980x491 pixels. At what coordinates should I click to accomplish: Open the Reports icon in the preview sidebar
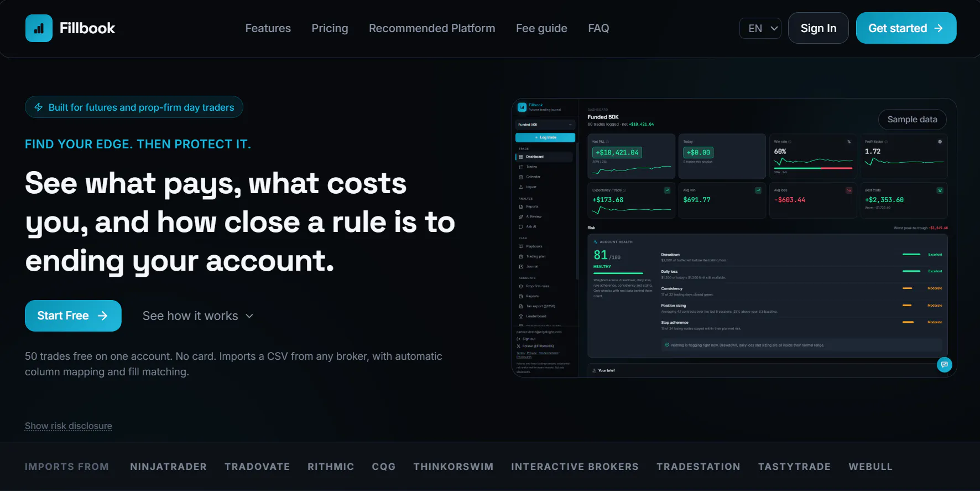pyautogui.click(x=521, y=206)
